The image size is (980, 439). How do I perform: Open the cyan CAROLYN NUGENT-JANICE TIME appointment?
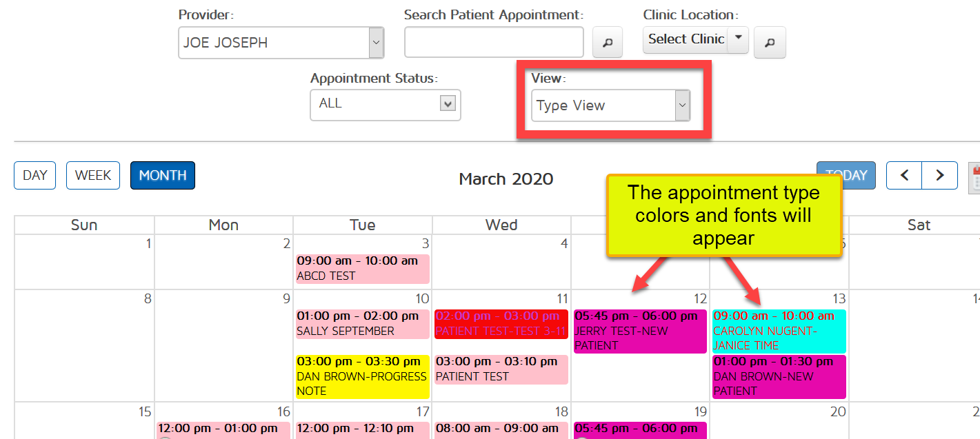(779, 331)
